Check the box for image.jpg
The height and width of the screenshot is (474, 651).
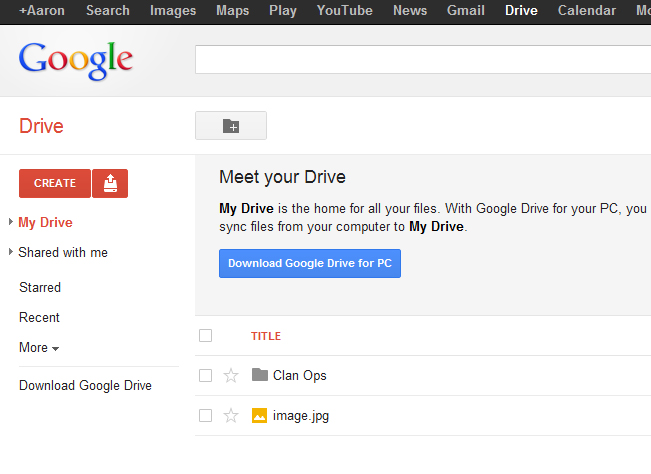tap(206, 415)
